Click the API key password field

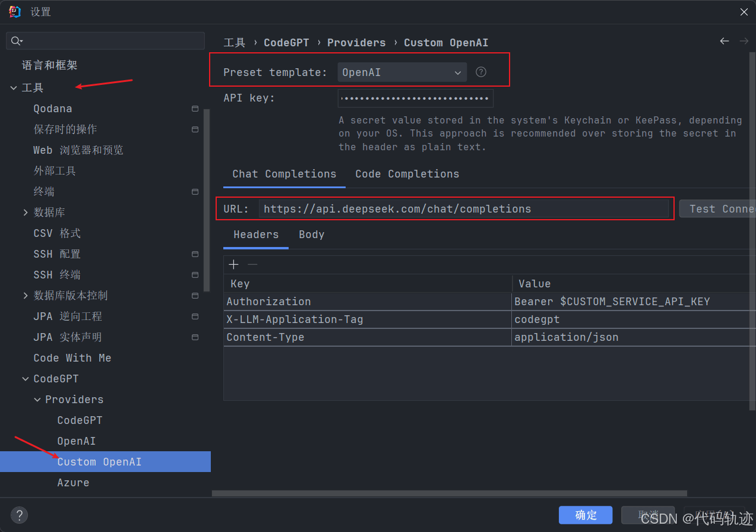coord(416,99)
